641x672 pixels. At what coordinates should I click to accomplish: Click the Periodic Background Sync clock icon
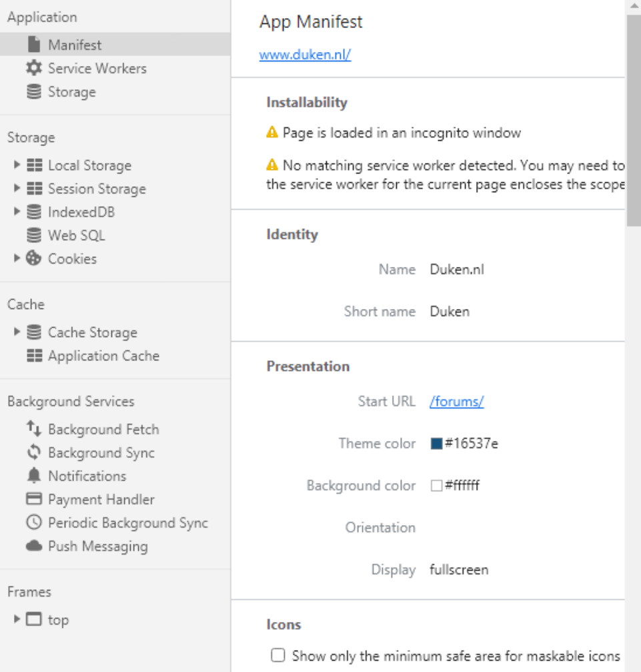34,522
